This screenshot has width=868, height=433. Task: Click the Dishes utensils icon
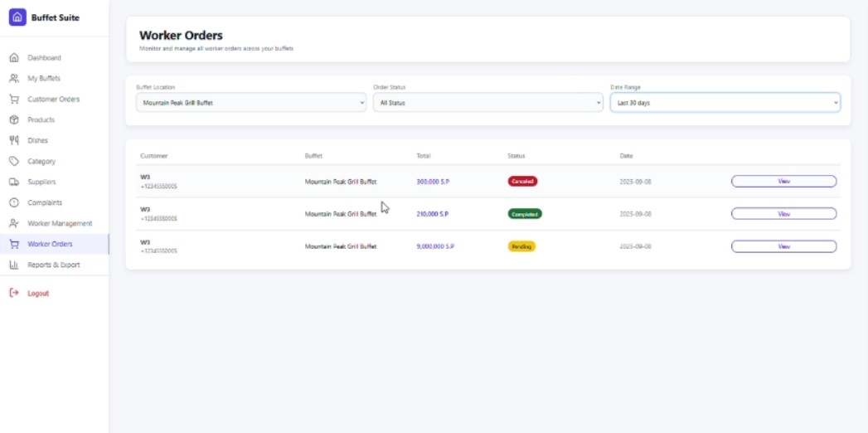click(x=14, y=141)
